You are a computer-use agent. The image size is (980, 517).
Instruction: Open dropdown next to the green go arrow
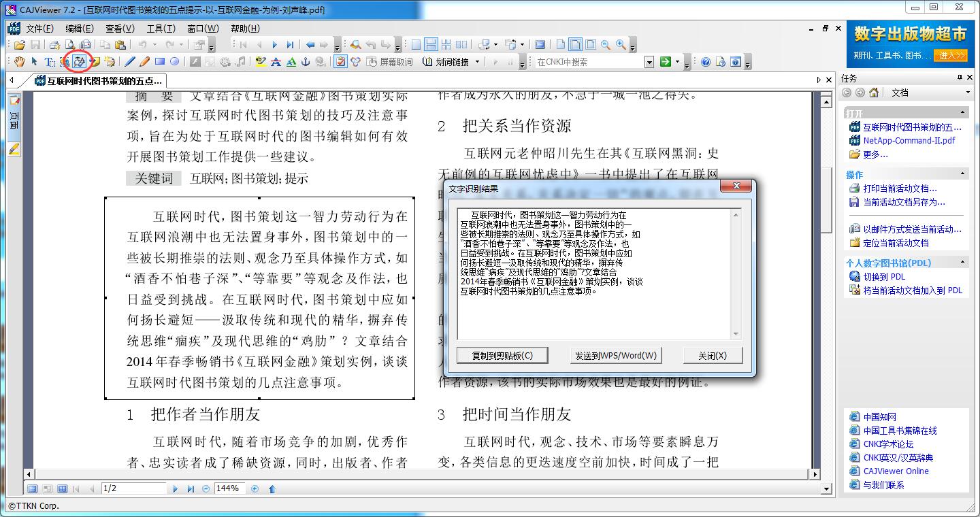coord(678,62)
